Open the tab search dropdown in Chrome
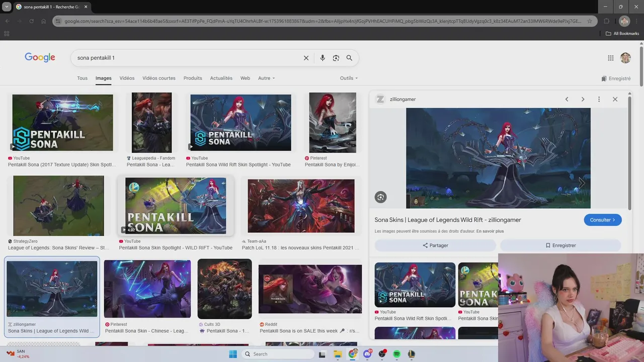Screen dimensions: 644x362 (x=7, y=7)
